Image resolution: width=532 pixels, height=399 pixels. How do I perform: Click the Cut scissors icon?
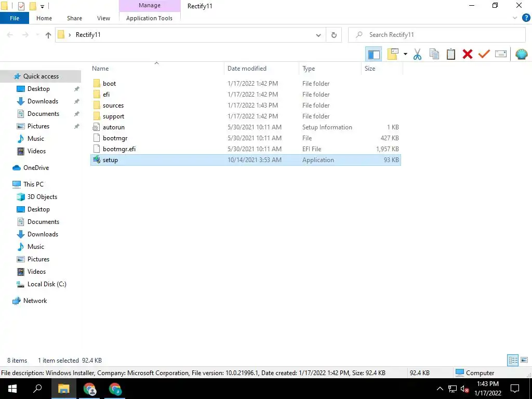tap(417, 54)
